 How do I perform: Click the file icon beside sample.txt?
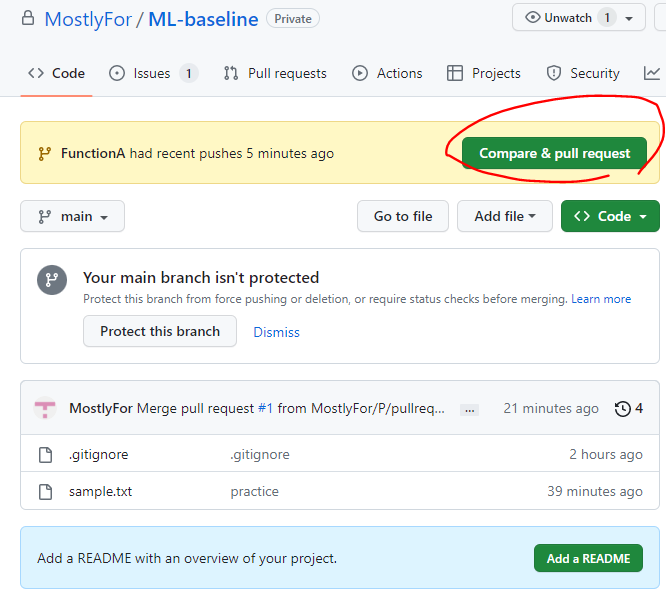coord(45,492)
